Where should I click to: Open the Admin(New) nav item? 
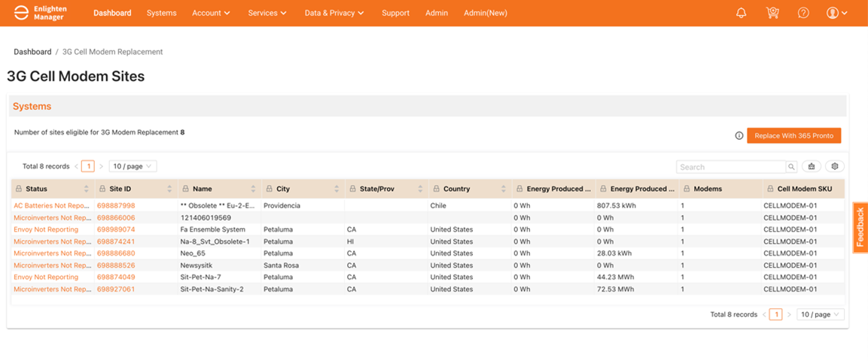[486, 13]
